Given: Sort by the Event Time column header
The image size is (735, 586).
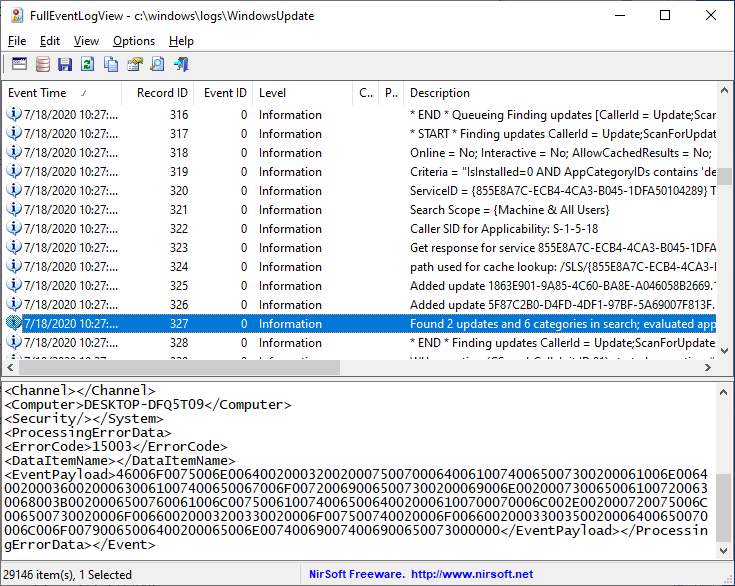Looking at the screenshot, I should (62, 93).
